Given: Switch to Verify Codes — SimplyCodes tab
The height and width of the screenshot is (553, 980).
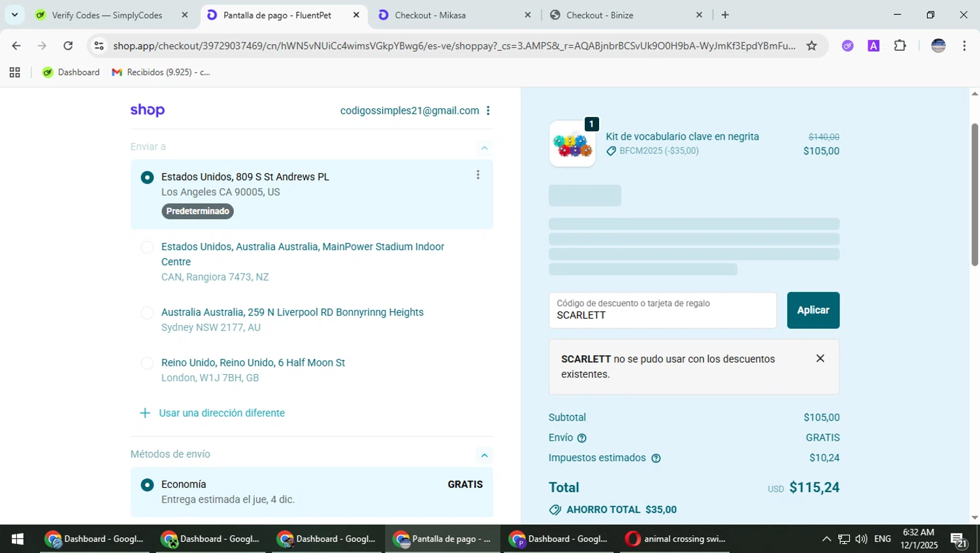Looking at the screenshot, I should pyautogui.click(x=107, y=15).
